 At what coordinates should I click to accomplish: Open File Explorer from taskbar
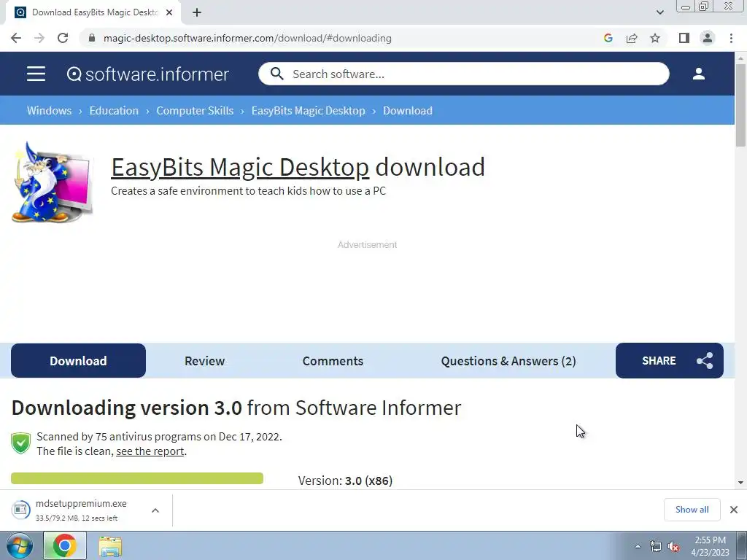(110, 546)
